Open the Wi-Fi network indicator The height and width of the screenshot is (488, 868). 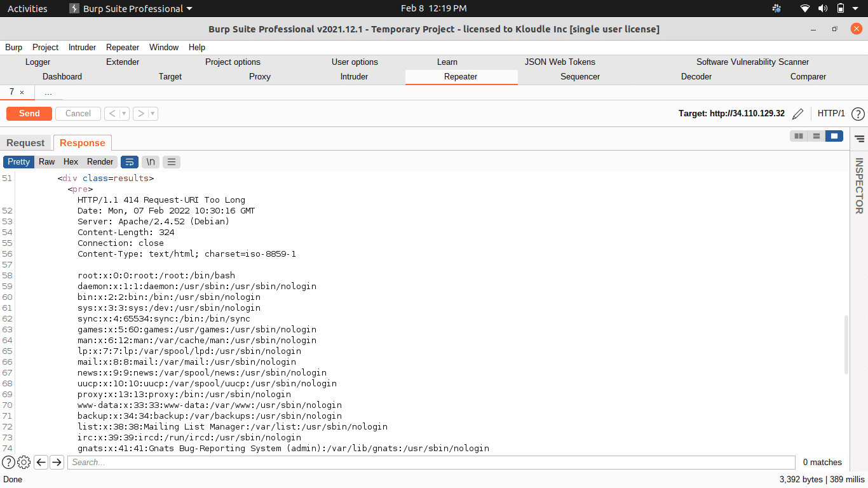click(x=805, y=9)
